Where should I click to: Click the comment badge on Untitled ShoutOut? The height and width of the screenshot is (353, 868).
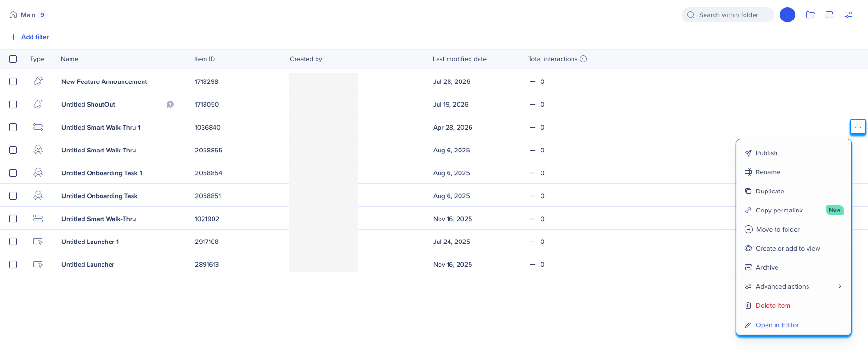tap(170, 104)
